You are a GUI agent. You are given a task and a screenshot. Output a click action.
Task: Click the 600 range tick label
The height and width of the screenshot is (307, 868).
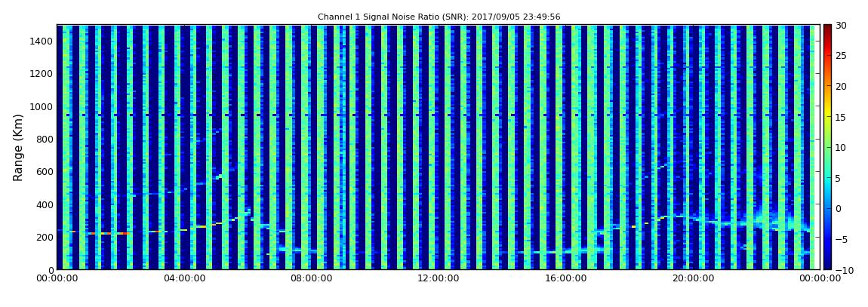tap(45, 171)
